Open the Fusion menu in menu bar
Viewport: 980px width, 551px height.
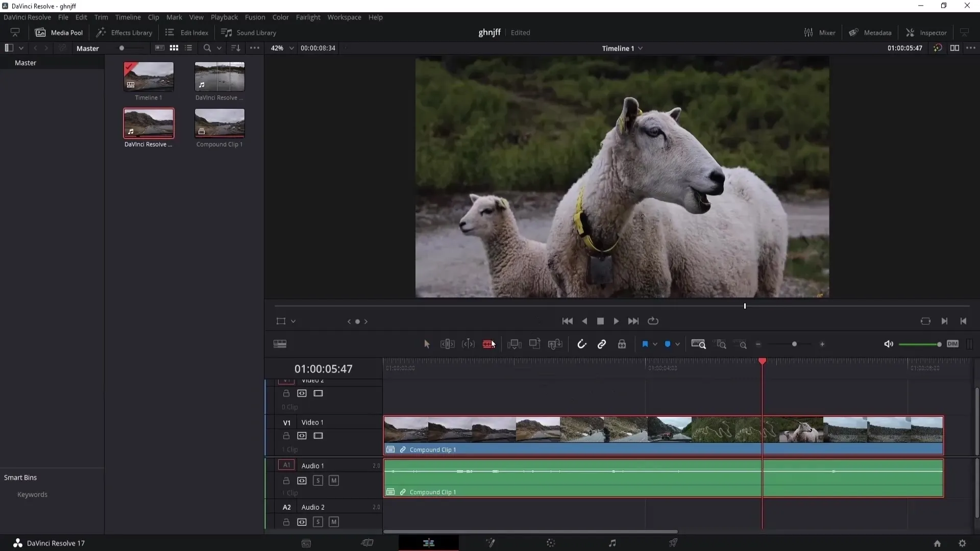(254, 17)
